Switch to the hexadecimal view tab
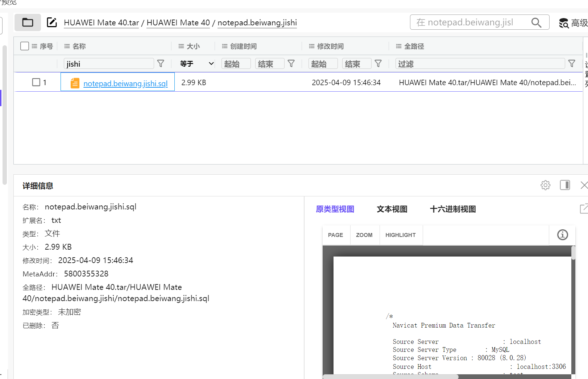This screenshot has width=588, height=379. 452,209
